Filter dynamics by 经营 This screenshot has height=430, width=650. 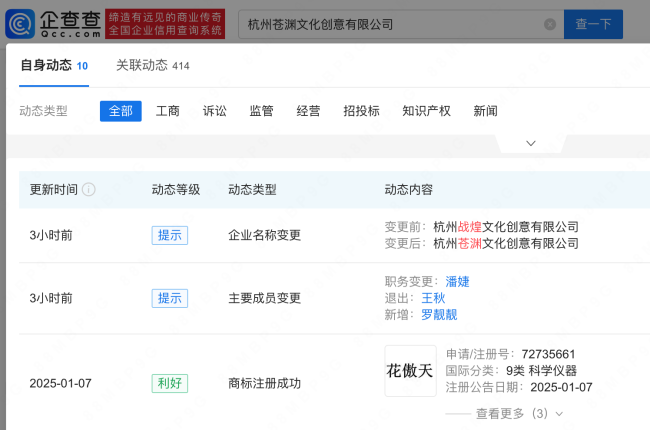tap(308, 111)
